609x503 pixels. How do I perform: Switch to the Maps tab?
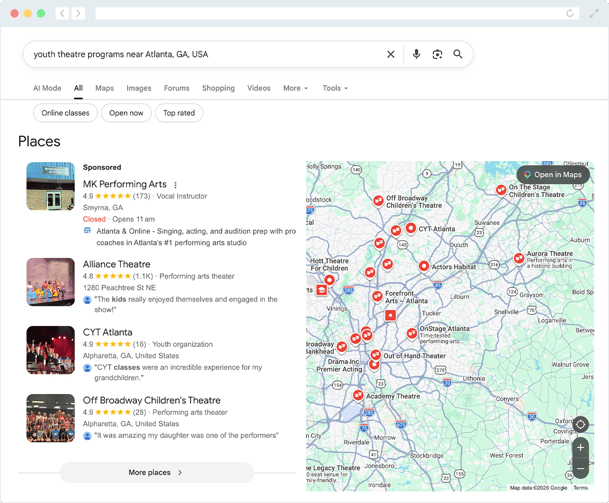[x=105, y=88]
